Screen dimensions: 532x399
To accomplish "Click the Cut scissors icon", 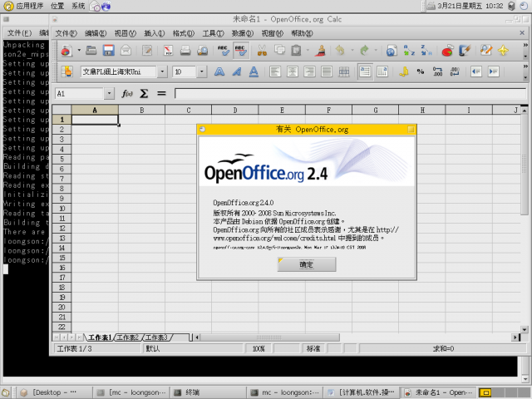I will click(x=262, y=51).
